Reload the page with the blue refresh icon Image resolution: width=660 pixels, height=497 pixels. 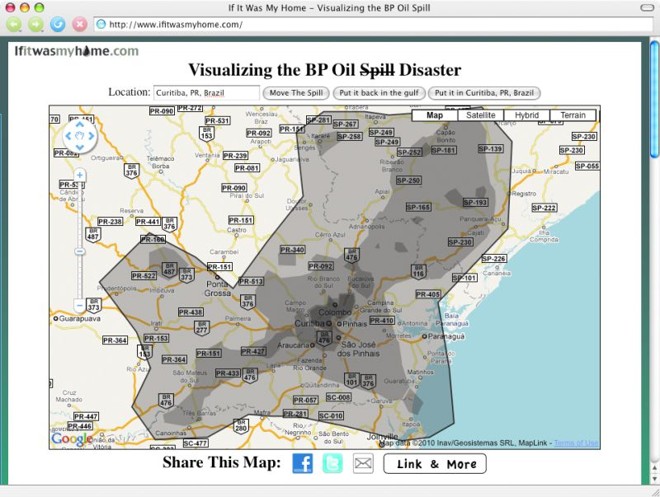pos(58,24)
